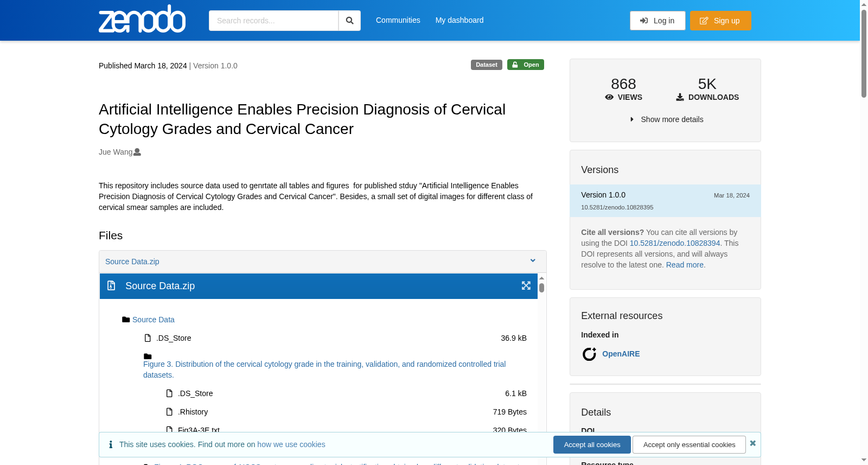Screen dimensions: 868x465
Task: Click the downloads icon under 5K
Action: (680, 97)
